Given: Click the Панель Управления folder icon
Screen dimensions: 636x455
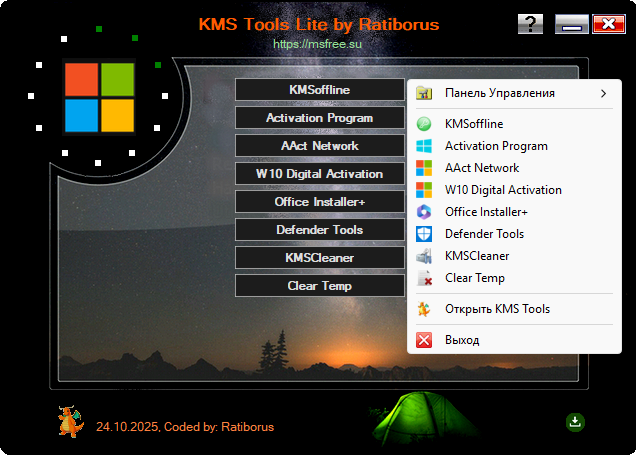Looking at the screenshot, I should 424,93.
